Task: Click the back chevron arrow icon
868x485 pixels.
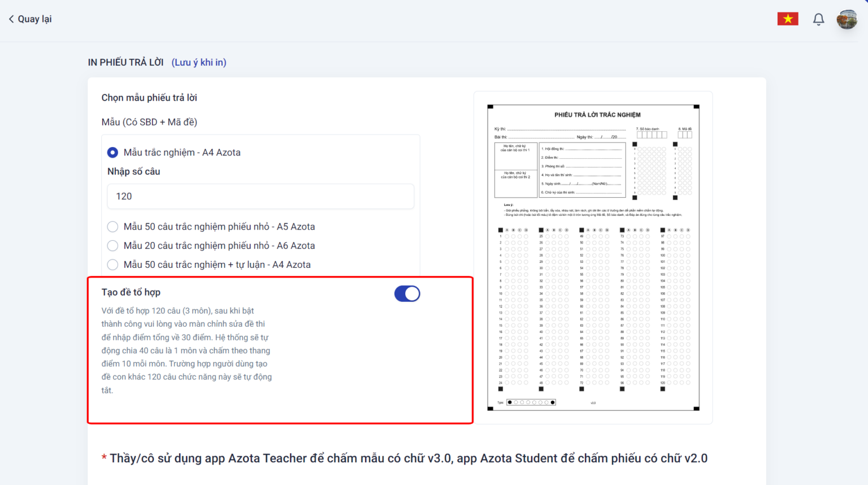Action: [11, 19]
